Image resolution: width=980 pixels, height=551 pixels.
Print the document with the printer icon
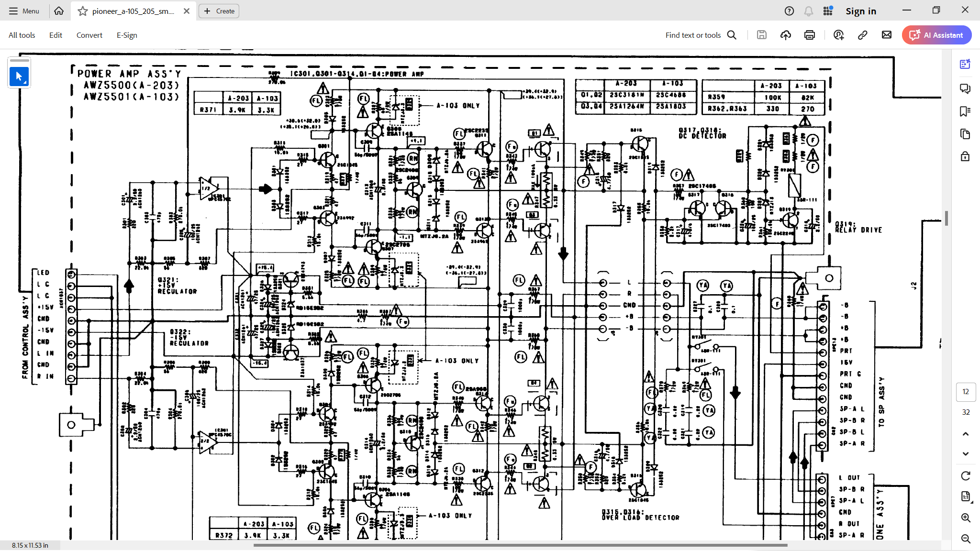(x=810, y=35)
